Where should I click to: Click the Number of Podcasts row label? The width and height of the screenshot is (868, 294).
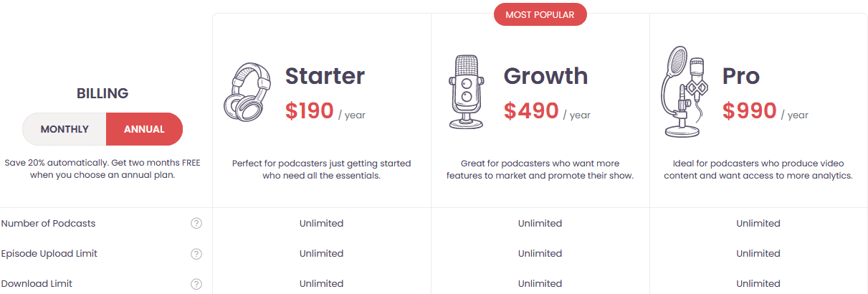coord(48,224)
